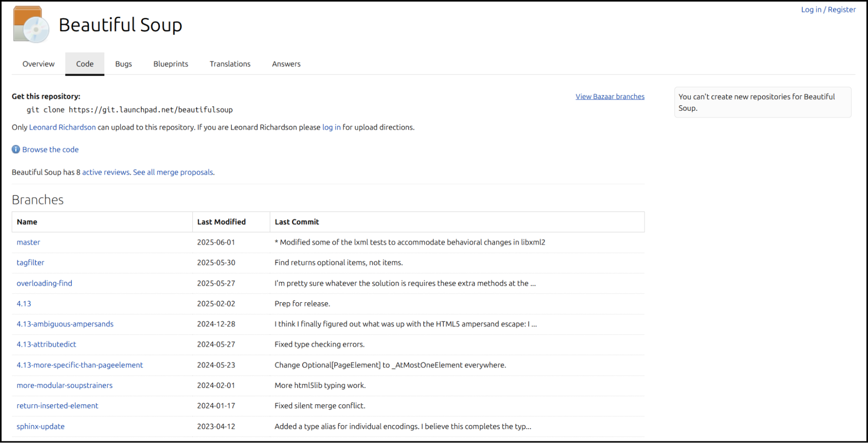Screen dimensions: 868x443
Task: Open the View Bazaar branches link
Action: [610, 96]
